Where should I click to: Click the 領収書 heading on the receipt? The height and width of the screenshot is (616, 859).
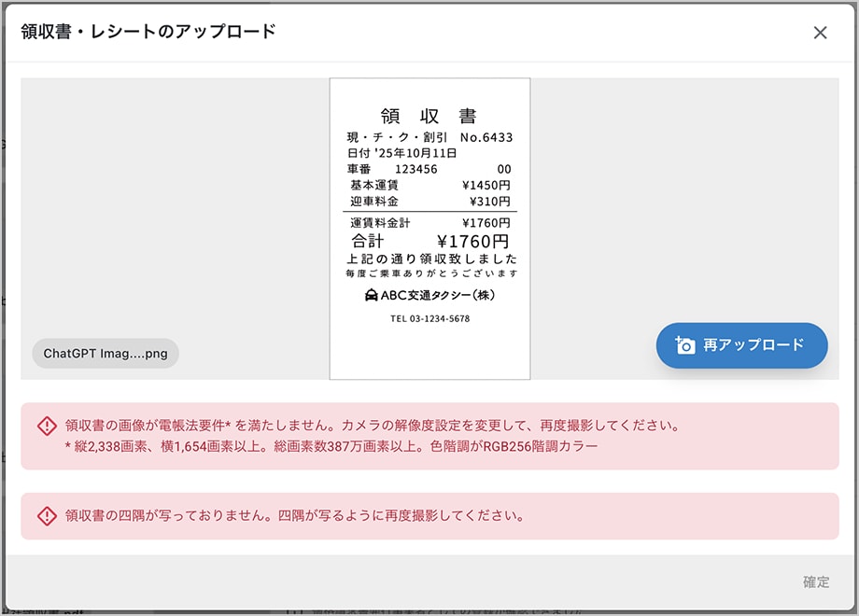tap(429, 116)
